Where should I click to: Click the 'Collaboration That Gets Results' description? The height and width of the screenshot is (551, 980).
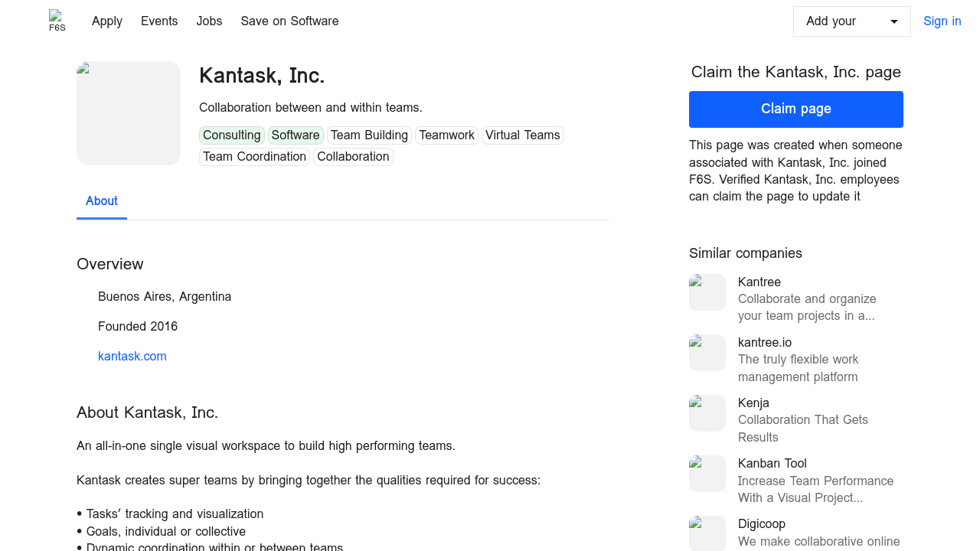(x=803, y=429)
